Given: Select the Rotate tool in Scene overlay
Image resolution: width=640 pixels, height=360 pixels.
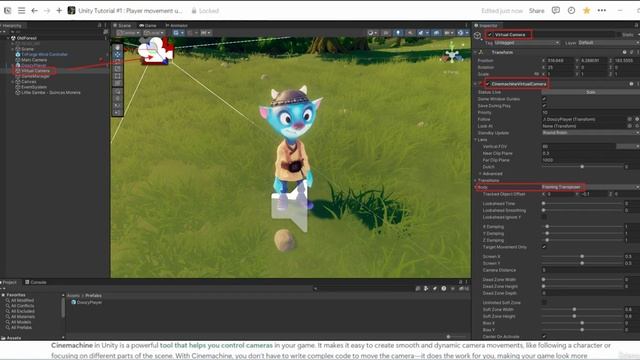Looking at the screenshot, I should [118, 61].
